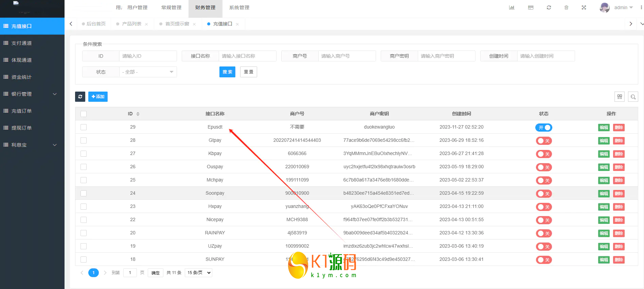This screenshot has height=289, width=644.
Task: Enter fullscreen using the expand icon
Action: point(584,7)
